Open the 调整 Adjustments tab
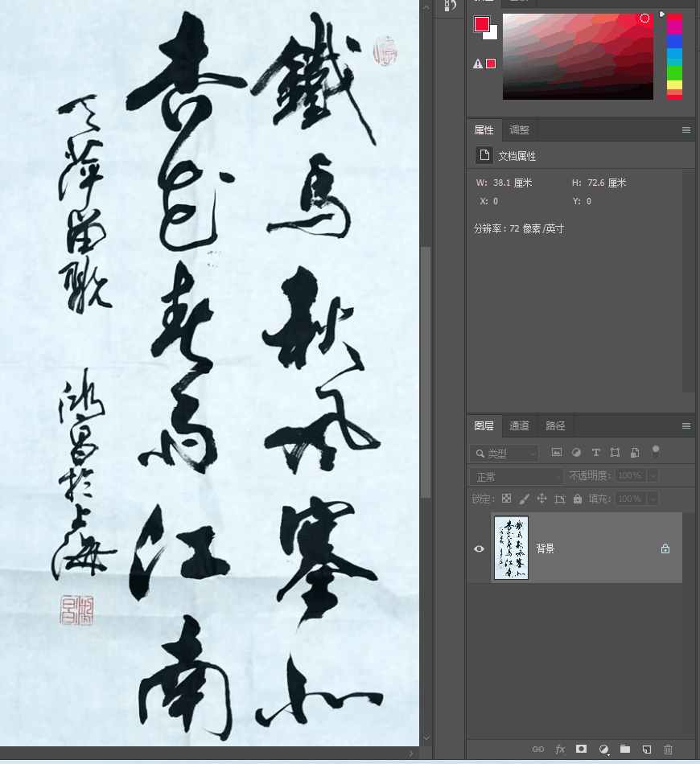This screenshot has width=700, height=764. point(519,129)
